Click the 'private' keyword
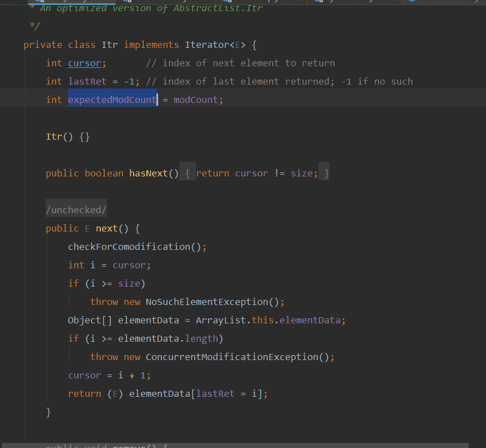Screen dimensions: 486x448 click(x=43, y=45)
